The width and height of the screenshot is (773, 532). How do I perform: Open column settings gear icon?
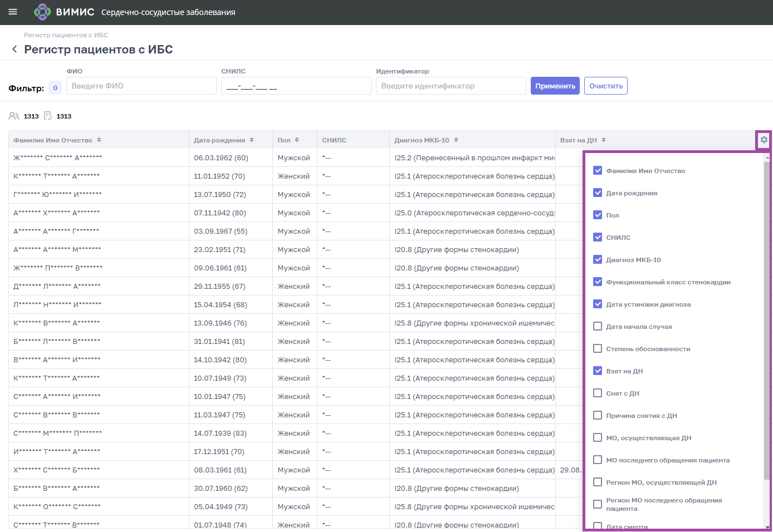(764, 140)
